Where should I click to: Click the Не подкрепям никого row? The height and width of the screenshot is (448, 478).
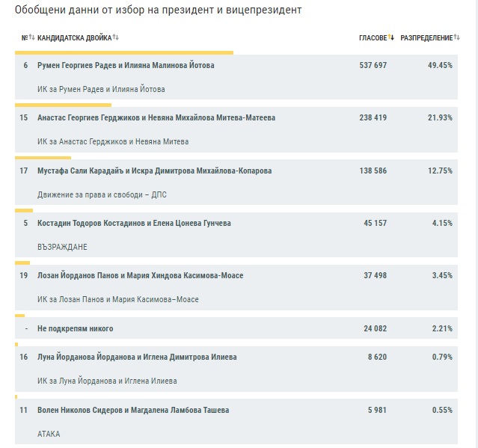coord(236,328)
